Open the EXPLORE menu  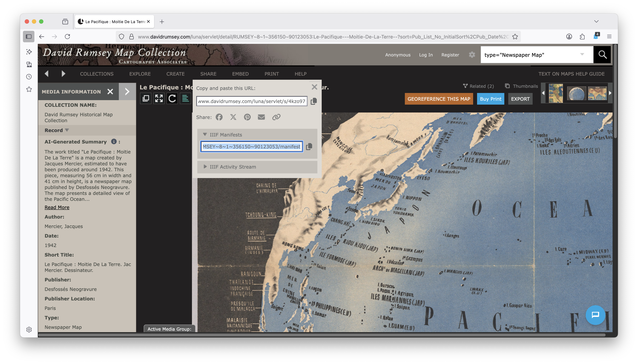coord(140,74)
